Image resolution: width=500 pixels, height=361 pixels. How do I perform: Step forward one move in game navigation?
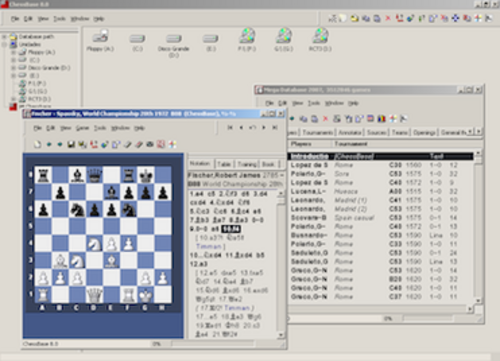pyautogui.click(x=264, y=127)
